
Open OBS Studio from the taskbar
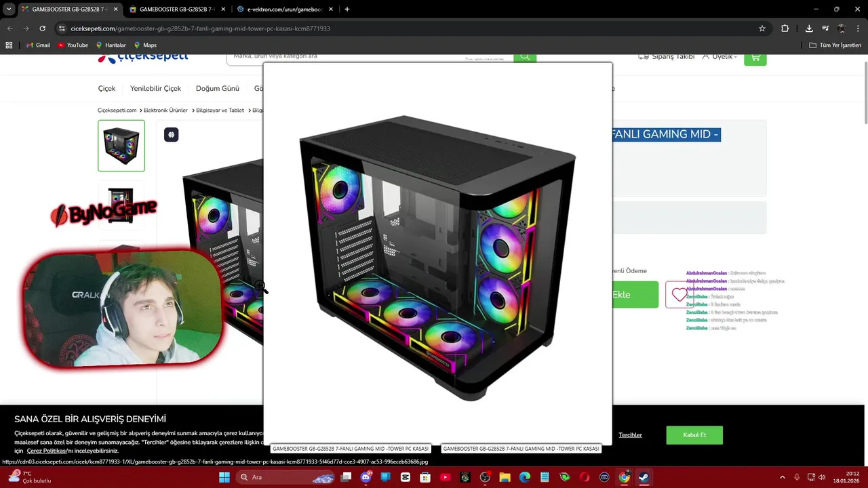click(485, 477)
